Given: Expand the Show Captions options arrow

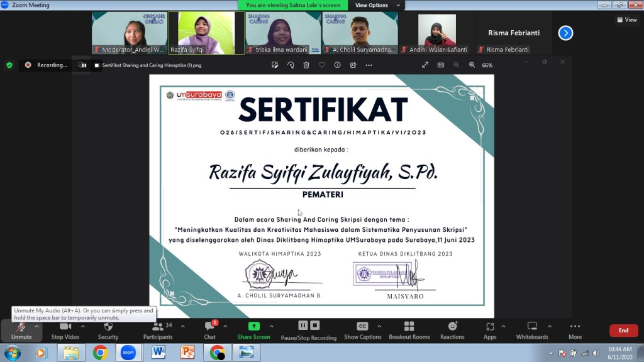Looking at the screenshot, I should tap(379, 326).
